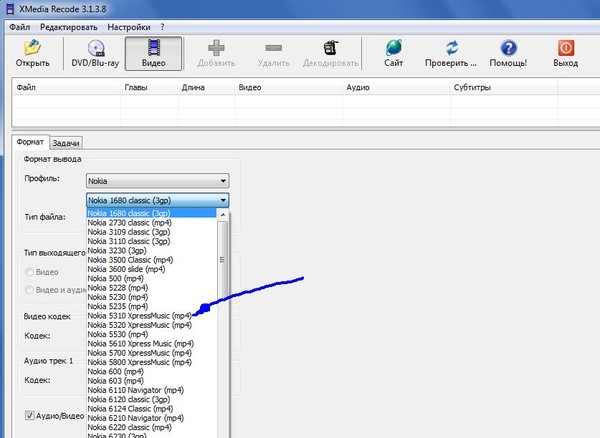Image resolution: width=600 pixels, height=438 pixels.
Task: Choose Nokia 1680 classic (3gp) list entry
Action: [152, 213]
